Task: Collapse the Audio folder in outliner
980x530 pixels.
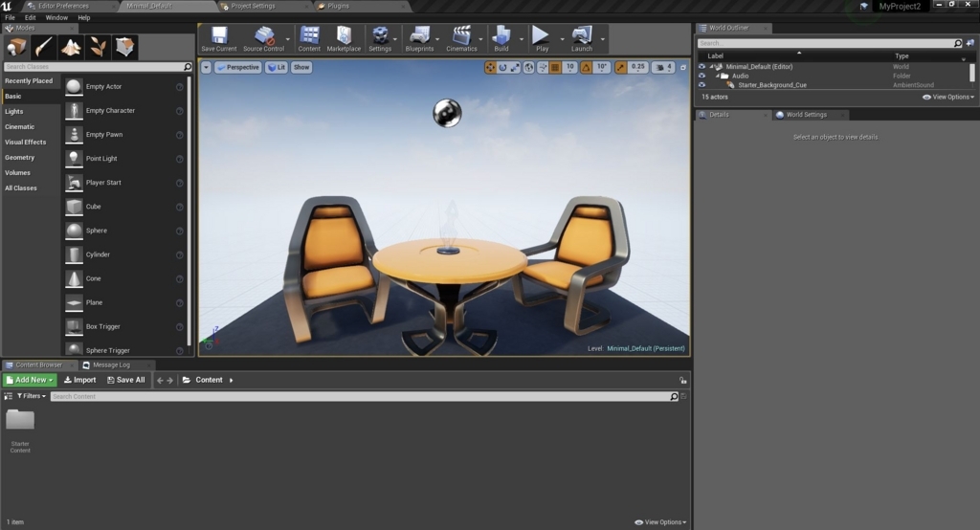Action: (x=718, y=76)
